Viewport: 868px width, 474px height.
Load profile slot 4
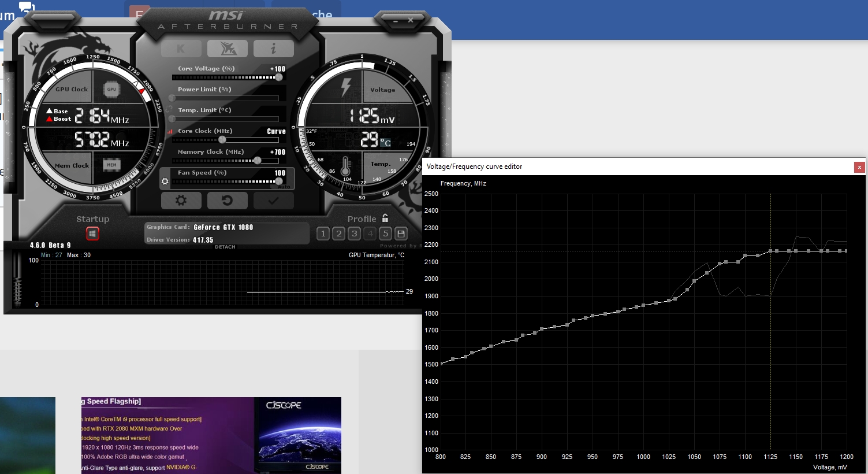370,234
